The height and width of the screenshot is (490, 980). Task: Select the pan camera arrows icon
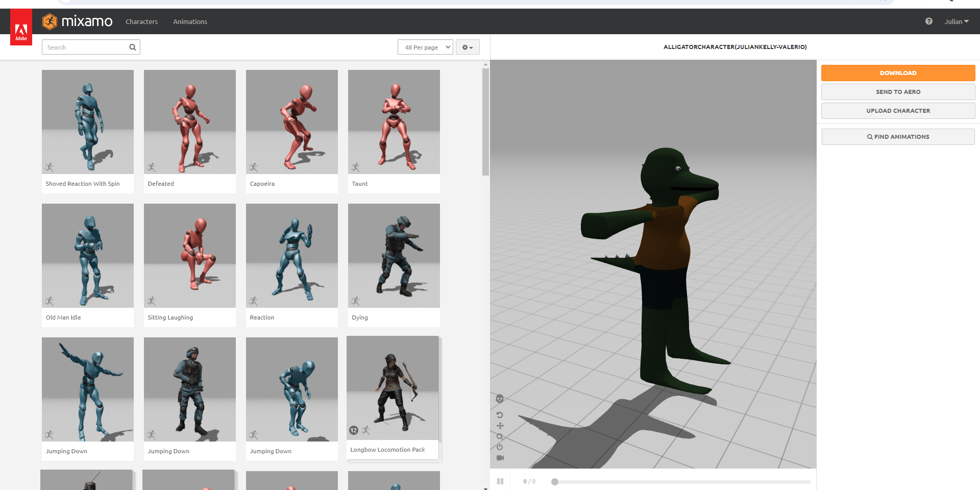pyautogui.click(x=500, y=426)
